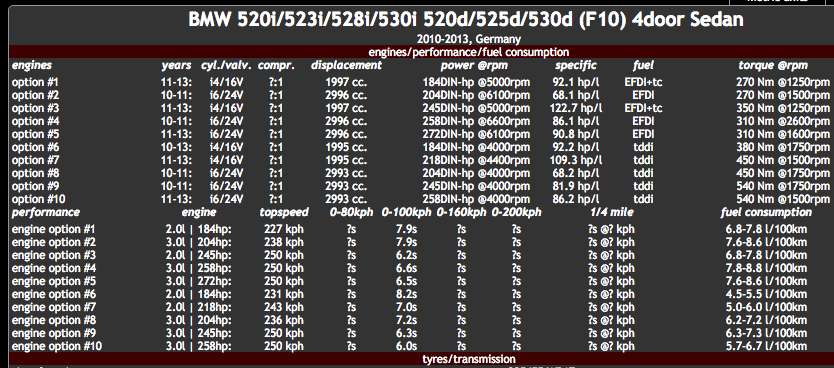834x368 pixels.
Task: Click the '2996 cc.' displacement for option #2
Action: (346, 95)
